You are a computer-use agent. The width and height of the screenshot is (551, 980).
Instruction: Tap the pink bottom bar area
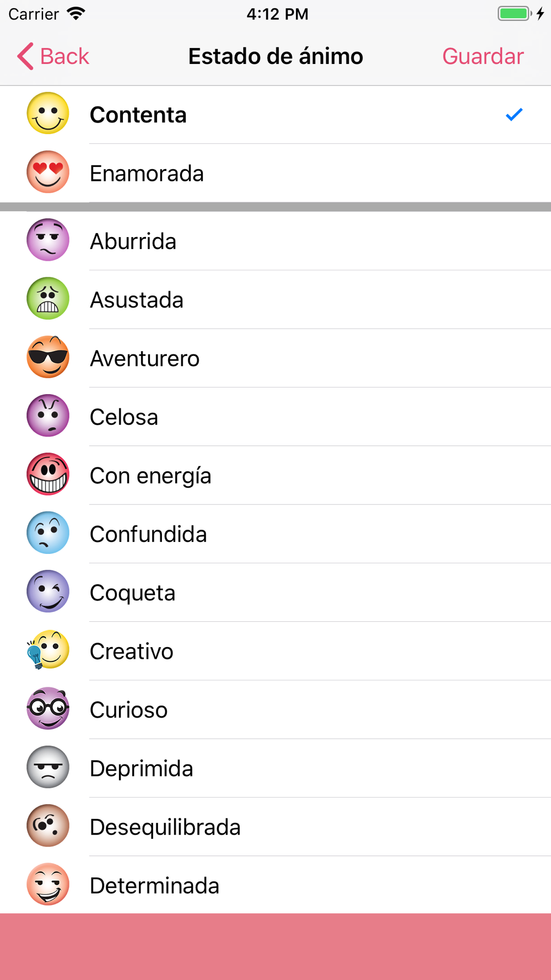pyautogui.click(x=275, y=946)
